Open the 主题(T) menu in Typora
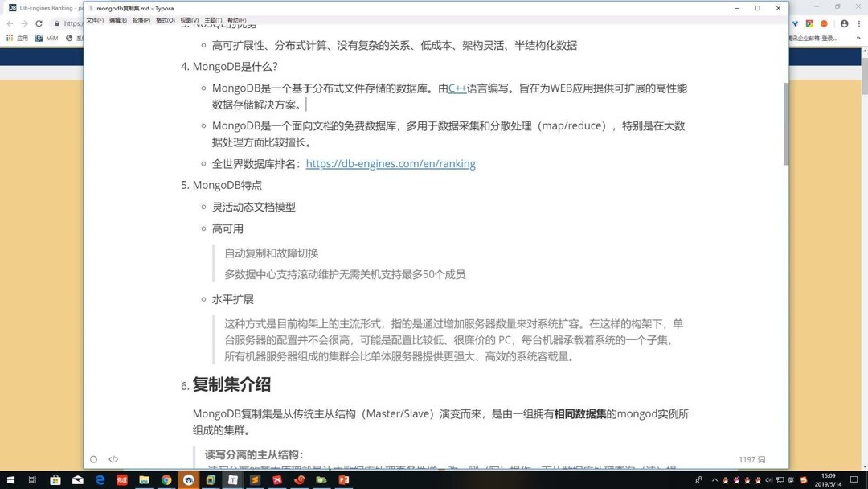This screenshot has width=868, height=489. [211, 20]
